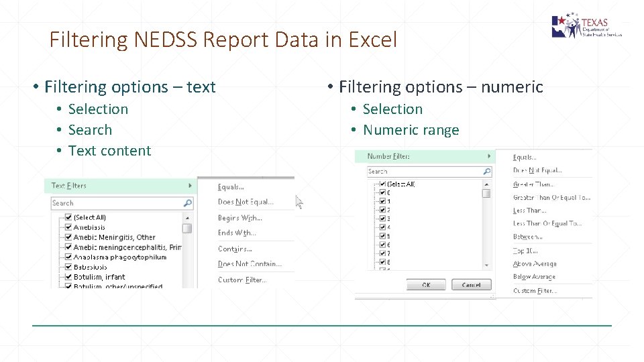Click the Texas Department of State Health Services logo
Viewport: 644px width, 362px height.
pyautogui.click(x=586, y=25)
